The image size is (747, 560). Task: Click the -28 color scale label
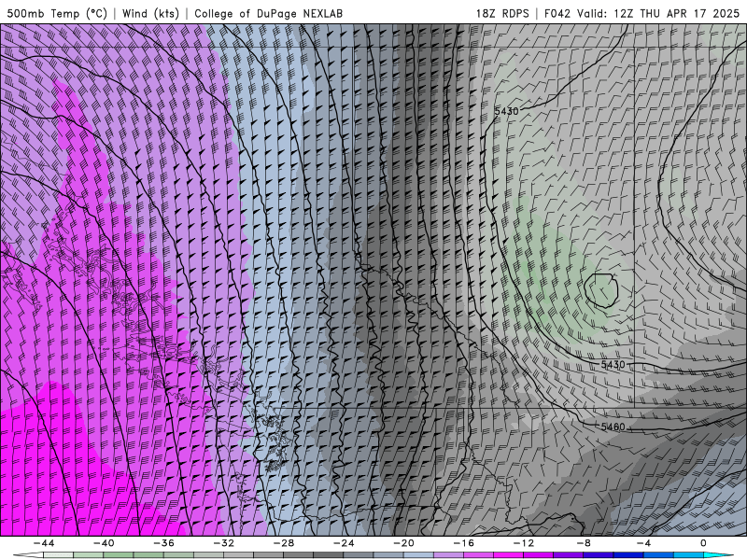pos(284,543)
